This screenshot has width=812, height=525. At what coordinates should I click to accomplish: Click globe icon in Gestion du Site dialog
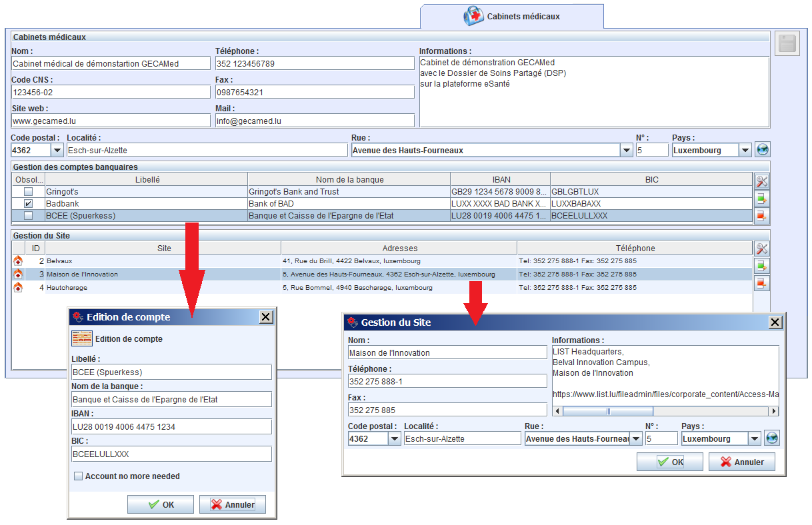[x=772, y=438]
